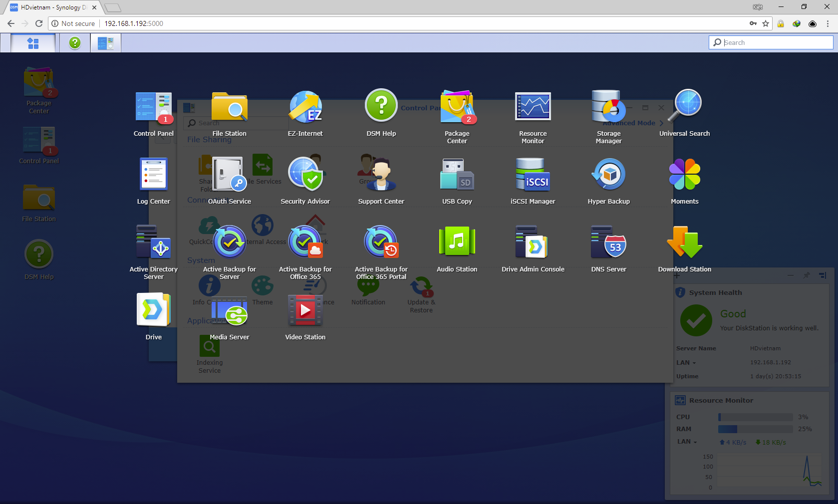Open Storage Manager
Screen dimensions: 838x504
(x=609, y=117)
